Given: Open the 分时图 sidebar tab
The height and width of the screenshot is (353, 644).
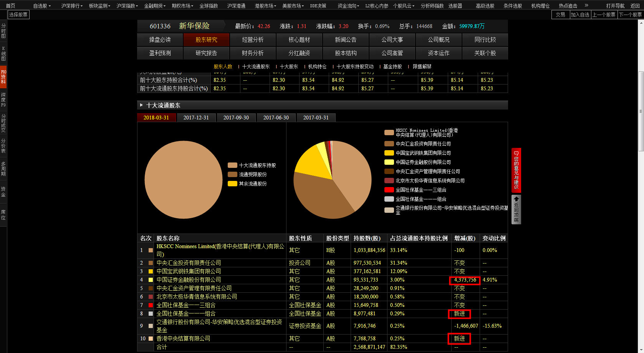Looking at the screenshot, I should point(3,31).
